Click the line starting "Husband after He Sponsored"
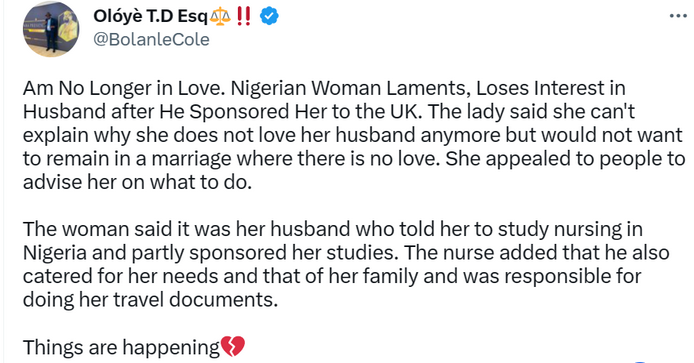This screenshot has width=694, height=363. (329, 112)
